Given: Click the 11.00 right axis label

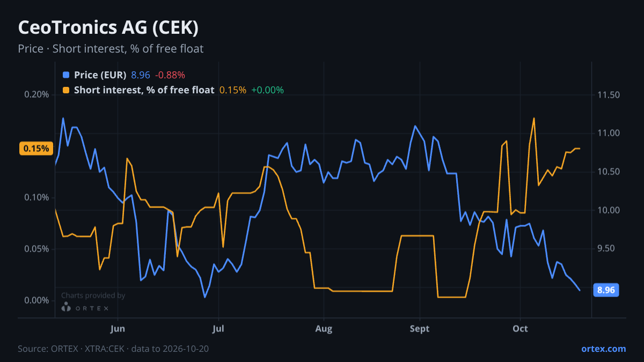Looking at the screenshot, I should tap(608, 134).
